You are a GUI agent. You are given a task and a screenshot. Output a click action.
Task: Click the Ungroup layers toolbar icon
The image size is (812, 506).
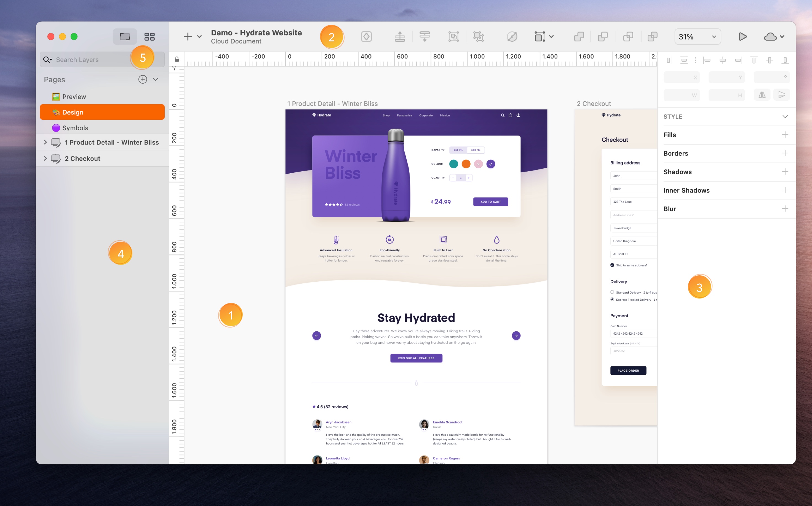pyautogui.click(x=479, y=36)
